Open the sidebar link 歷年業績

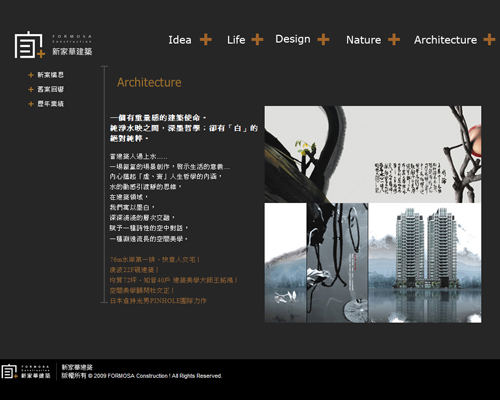pos(50,104)
